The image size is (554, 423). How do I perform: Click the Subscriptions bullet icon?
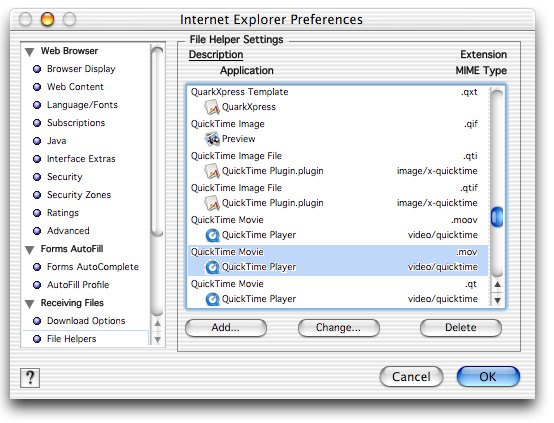pos(37,123)
